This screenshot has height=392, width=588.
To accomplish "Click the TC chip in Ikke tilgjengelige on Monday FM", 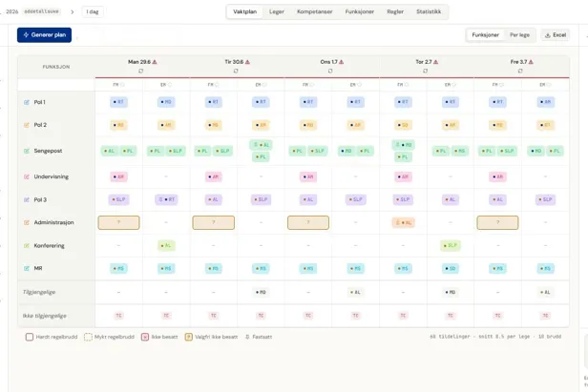I will point(119,316).
